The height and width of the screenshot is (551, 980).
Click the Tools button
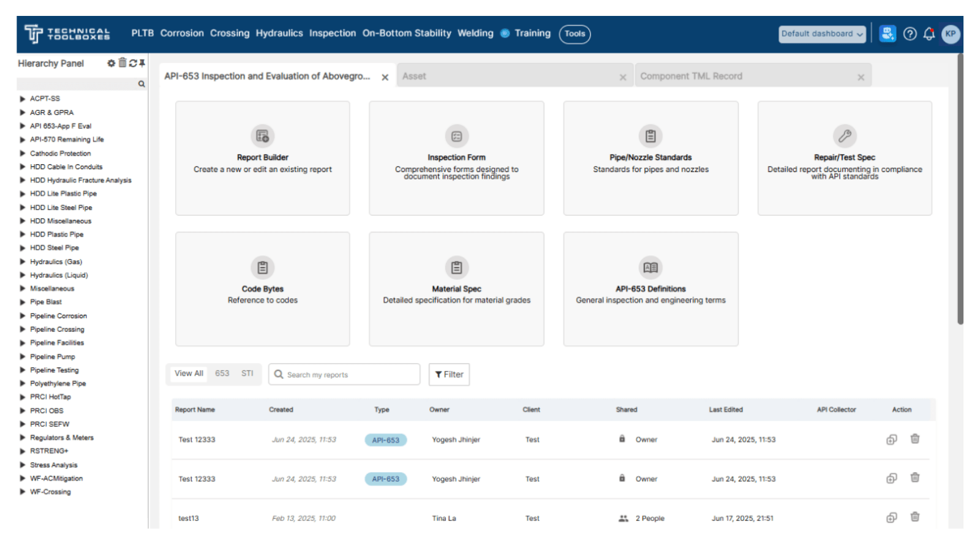click(575, 34)
